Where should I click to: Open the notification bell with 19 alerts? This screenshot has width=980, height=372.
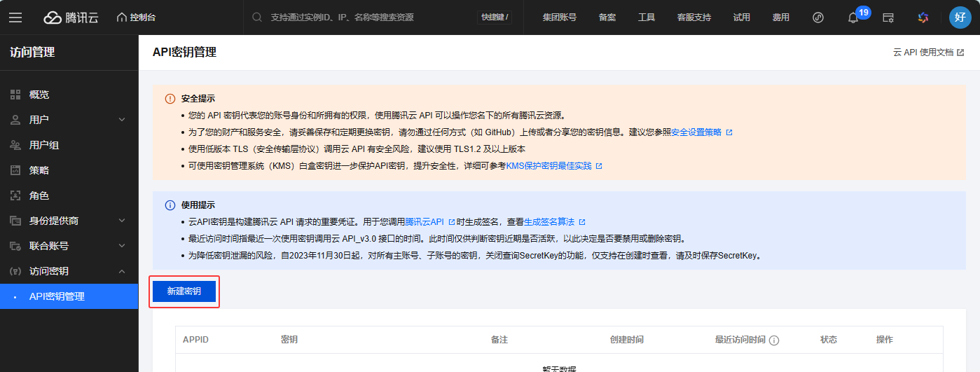853,18
